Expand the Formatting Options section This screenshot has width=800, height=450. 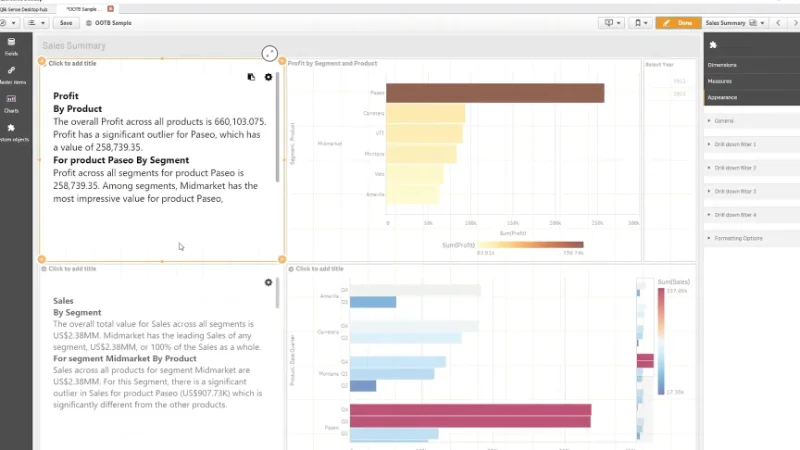click(x=752, y=238)
